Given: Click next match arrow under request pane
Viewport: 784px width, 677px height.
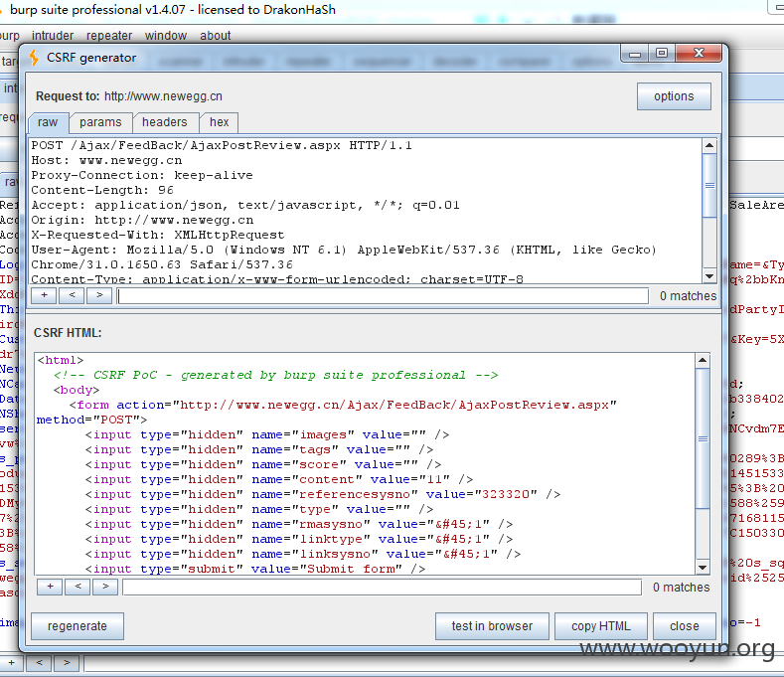Looking at the screenshot, I should (99, 295).
